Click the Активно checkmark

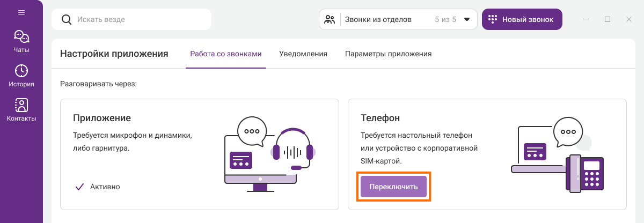pyautogui.click(x=80, y=187)
